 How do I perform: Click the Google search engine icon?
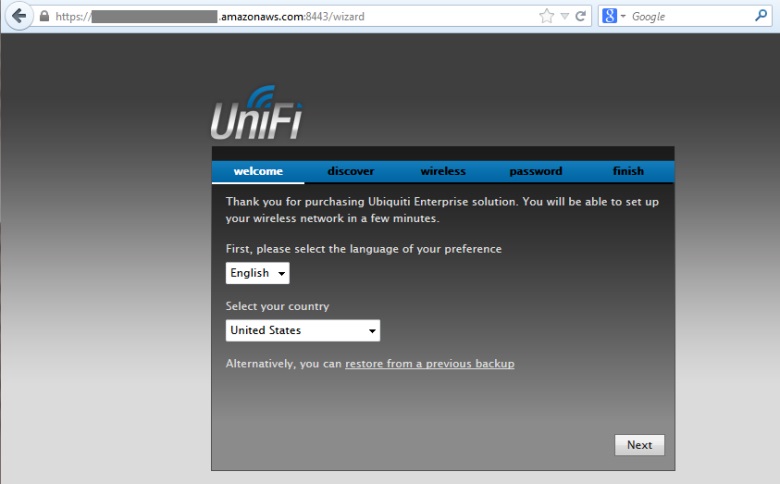tap(609, 16)
